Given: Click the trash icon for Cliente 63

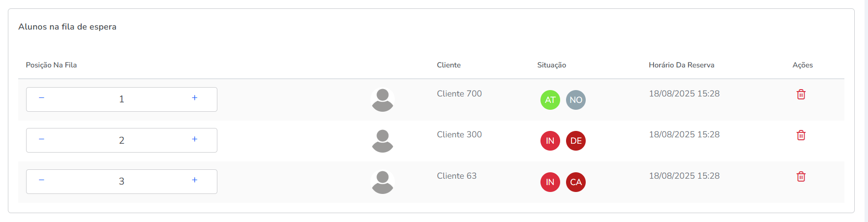Looking at the screenshot, I should 801,177.
